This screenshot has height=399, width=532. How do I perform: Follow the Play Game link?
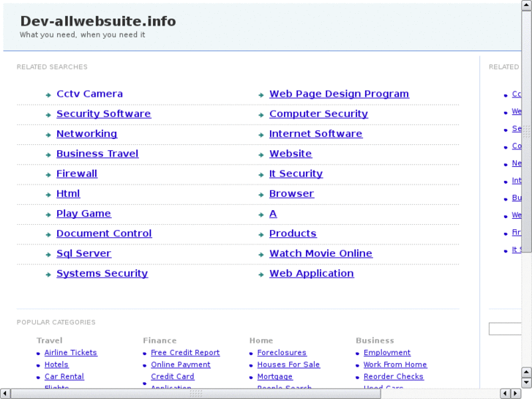83,214
